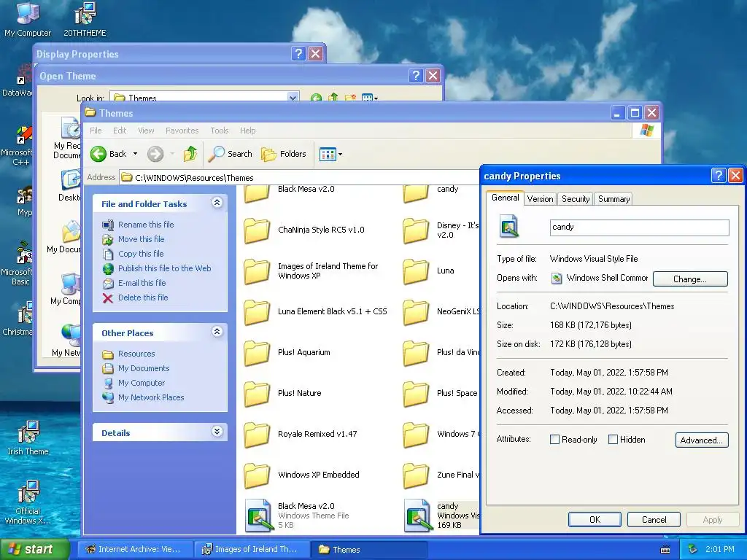
Task: Toggle the Hidden checkbox
Action: (x=613, y=440)
